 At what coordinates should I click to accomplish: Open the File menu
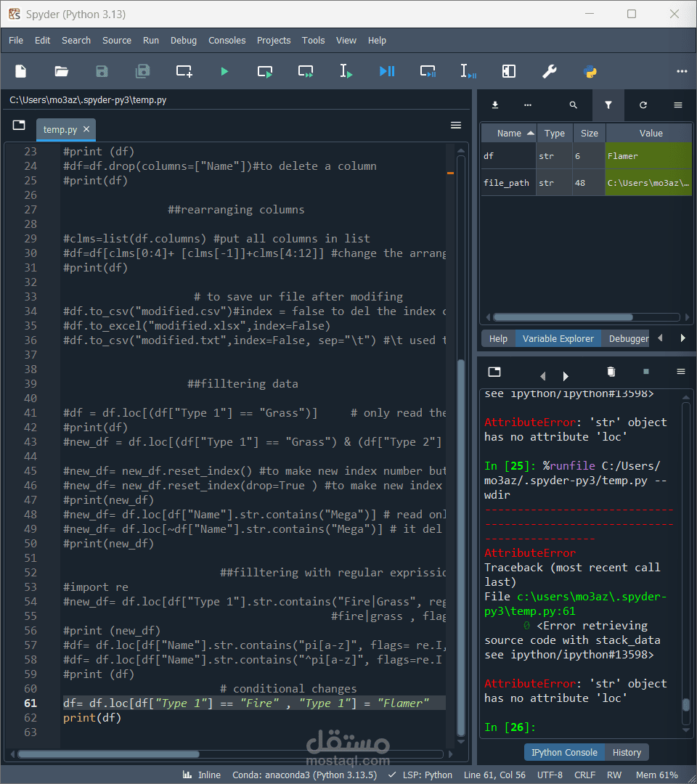[x=16, y=41]
